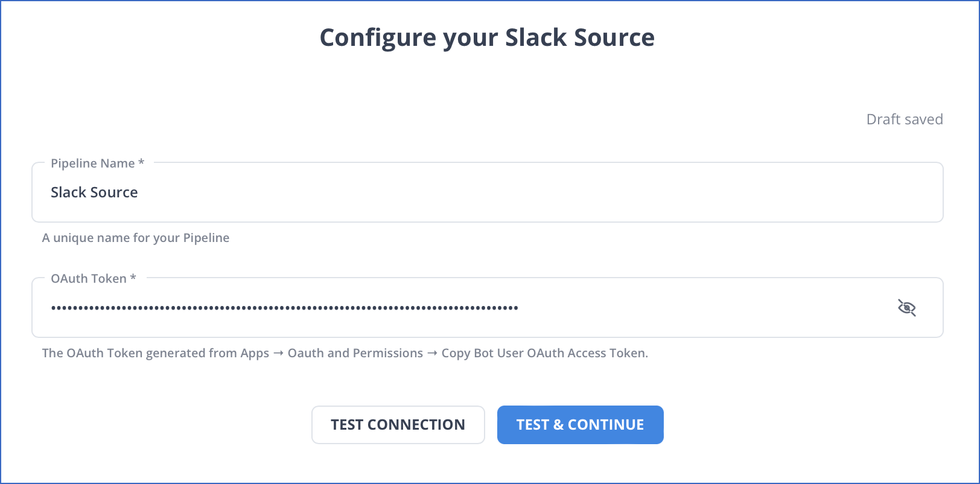This screenshot has width=980, height=484.
Task: Click the word 'Apps' in OAuth hint
Action: (x=255, y=354)
